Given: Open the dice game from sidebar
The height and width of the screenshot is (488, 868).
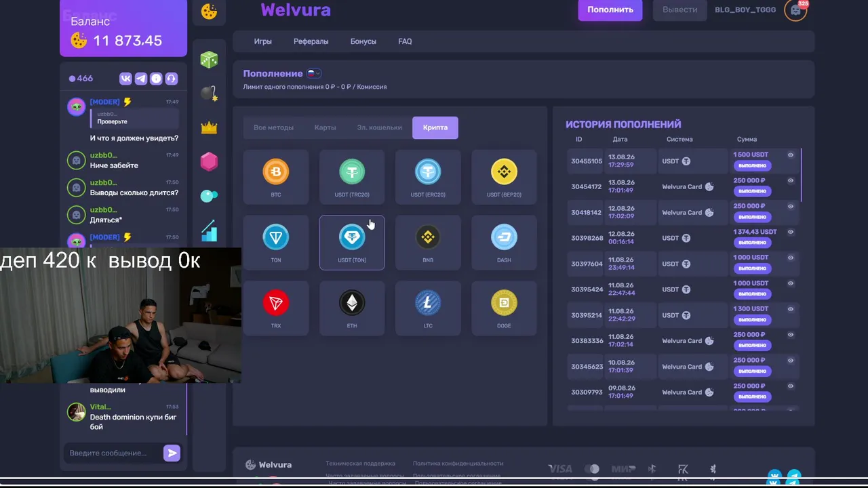Looking at the screenshot, I should [x=209, y=60].
